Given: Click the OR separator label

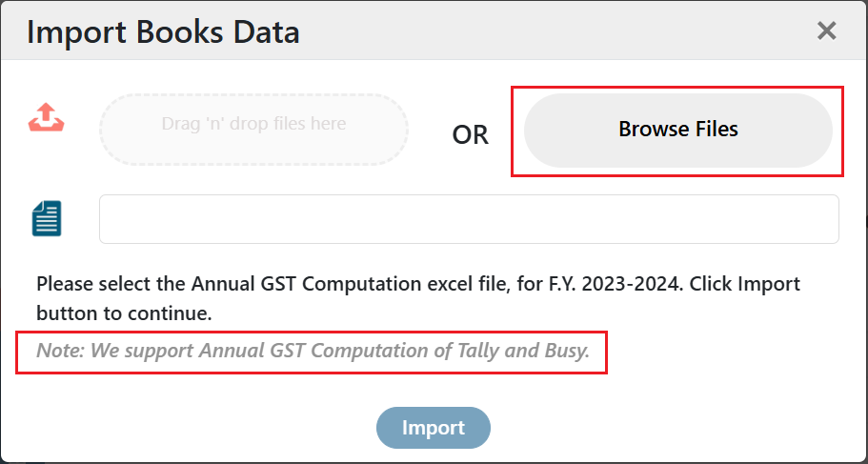Looking at the screenshot, I should point(470,134).
